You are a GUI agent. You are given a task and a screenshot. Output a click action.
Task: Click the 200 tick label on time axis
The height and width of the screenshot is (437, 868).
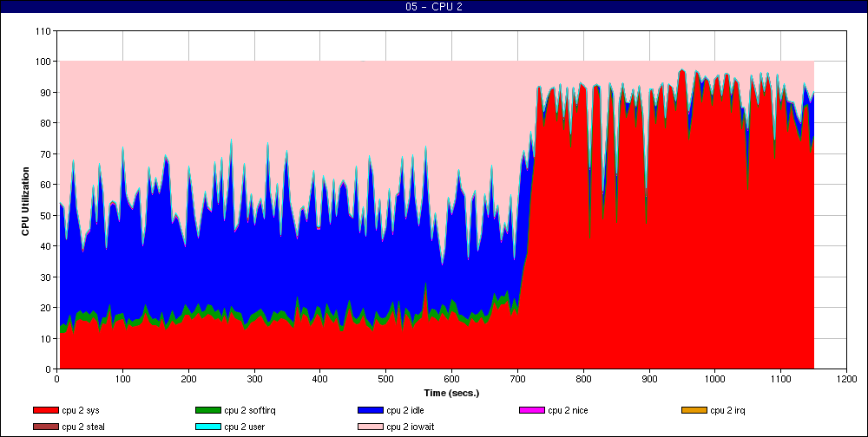click(x=188, y=380)
